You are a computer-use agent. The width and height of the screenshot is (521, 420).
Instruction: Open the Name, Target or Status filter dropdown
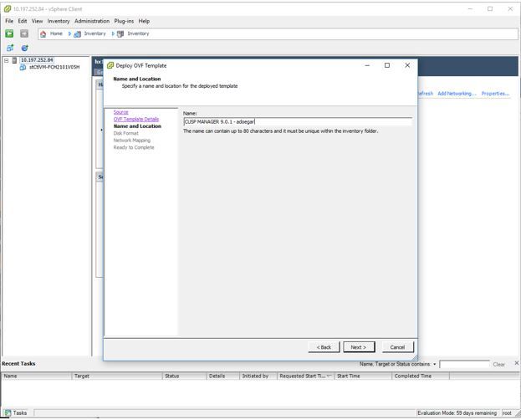pyautogui.click(x=434, y=365)
